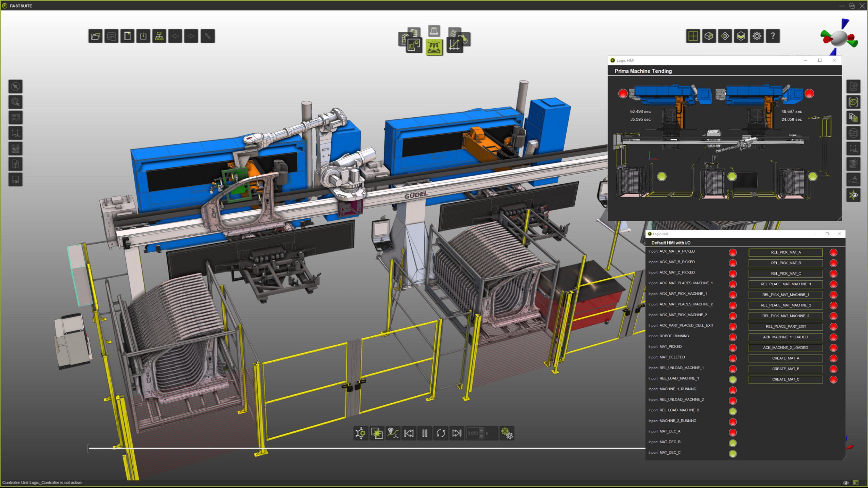This screenshot has height=488, width=868.
Task: Toggle visibility with the eye icon on right sidebar
Action: click(x=853, y=195)
